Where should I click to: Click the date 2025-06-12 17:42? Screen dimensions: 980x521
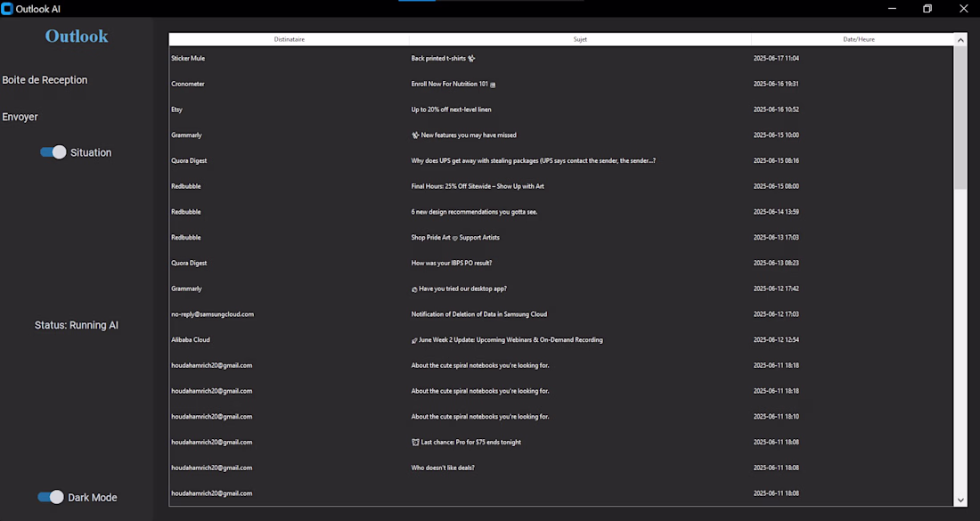(776, 289)
